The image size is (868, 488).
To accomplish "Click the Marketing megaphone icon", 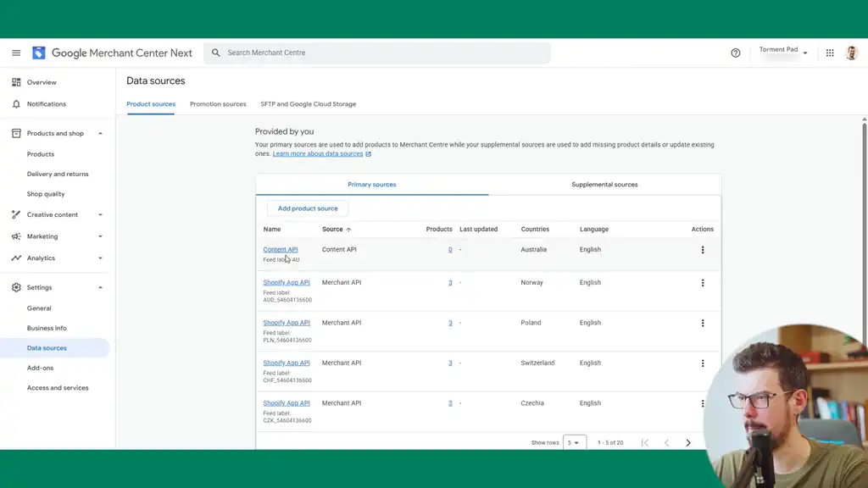I will click(x=17, y=236).
